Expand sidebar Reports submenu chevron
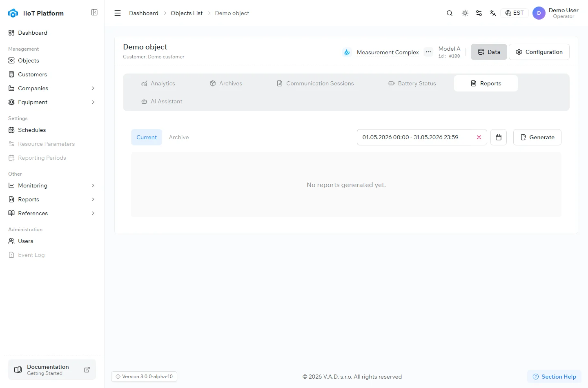 click(x=93, y=199)
